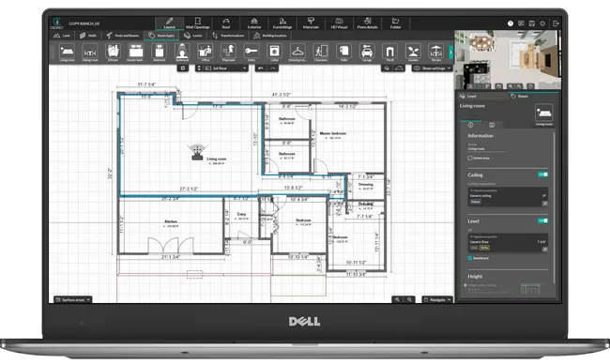Open the HD Visual tab
The height and width of the screenshot is (364, 610).
339,23
